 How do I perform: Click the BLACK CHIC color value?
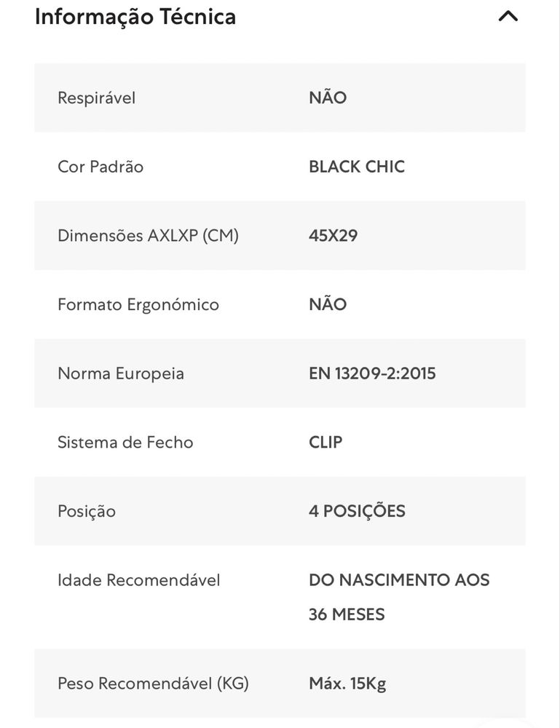pos(357,167)
